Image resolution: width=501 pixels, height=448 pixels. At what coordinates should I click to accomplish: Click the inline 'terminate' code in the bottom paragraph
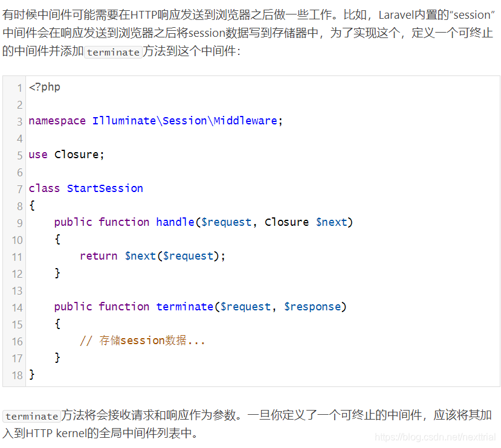(x=31, y=417)
